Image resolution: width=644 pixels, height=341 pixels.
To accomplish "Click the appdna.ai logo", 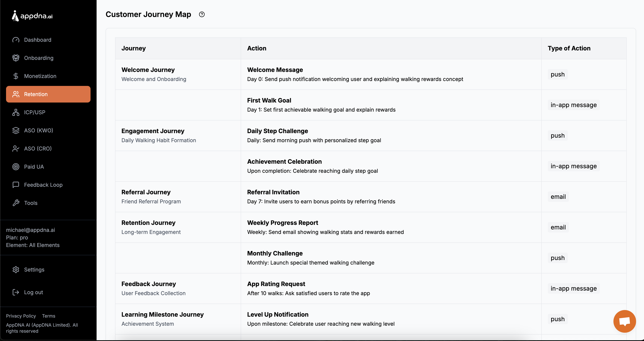I will click(32, 16).
